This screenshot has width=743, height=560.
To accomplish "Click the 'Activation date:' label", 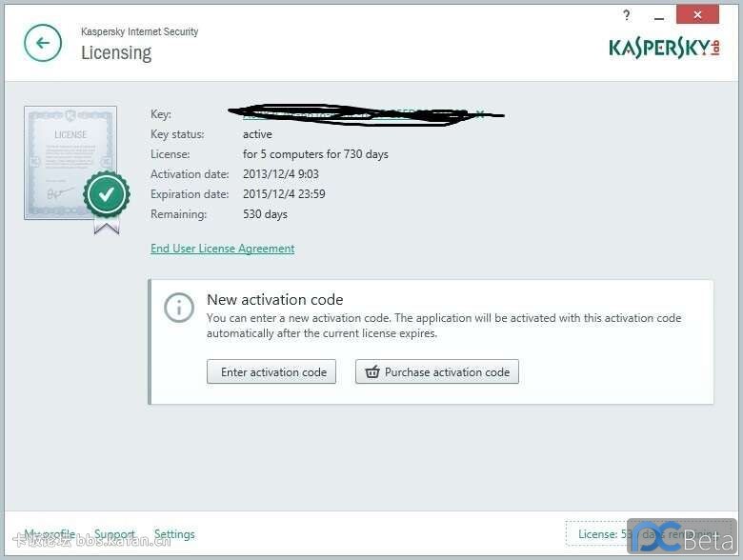I will (x=190, y=174).
